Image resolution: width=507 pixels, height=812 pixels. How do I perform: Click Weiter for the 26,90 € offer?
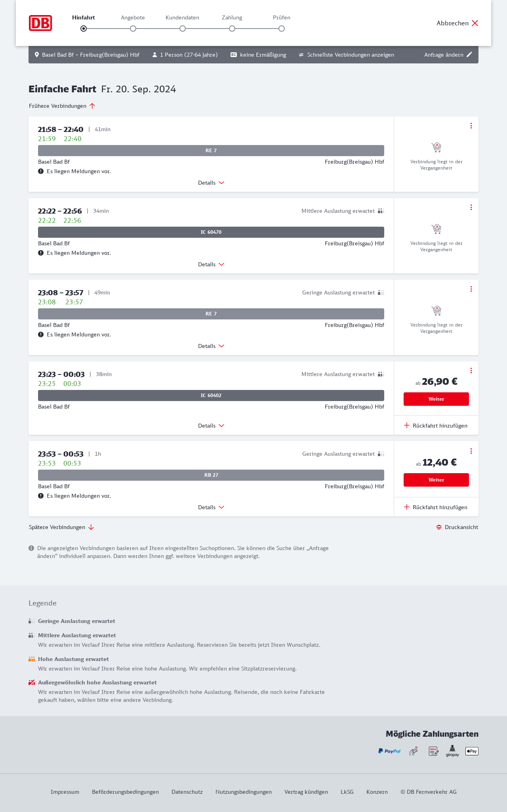(x=436, y=399)
